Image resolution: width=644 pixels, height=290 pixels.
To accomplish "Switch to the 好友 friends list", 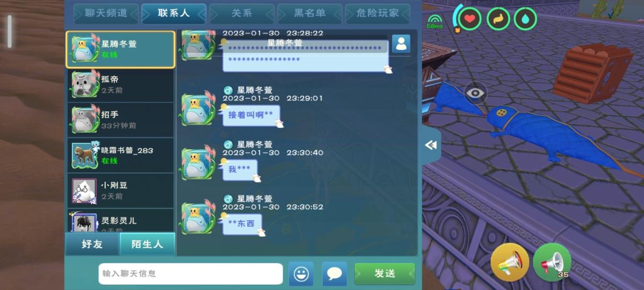I will click(92, 244).
